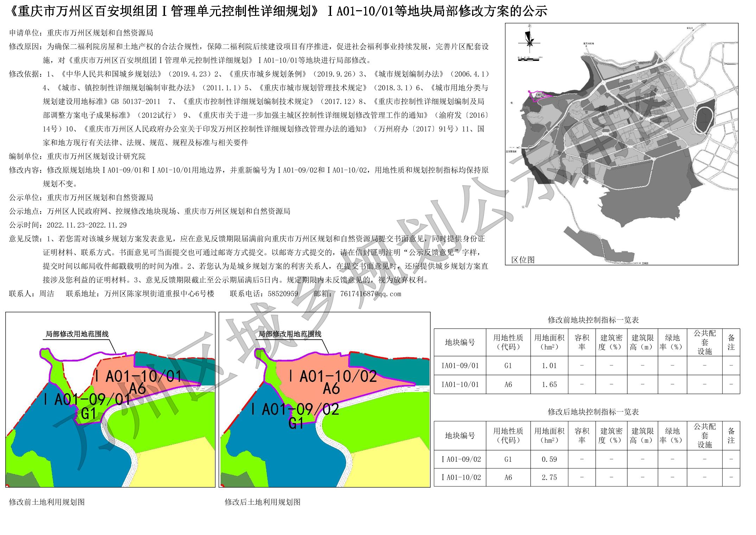Click area value 1.65 in before table
The height and width of the screenshot is (535, 756).
(x=549, y=384)
